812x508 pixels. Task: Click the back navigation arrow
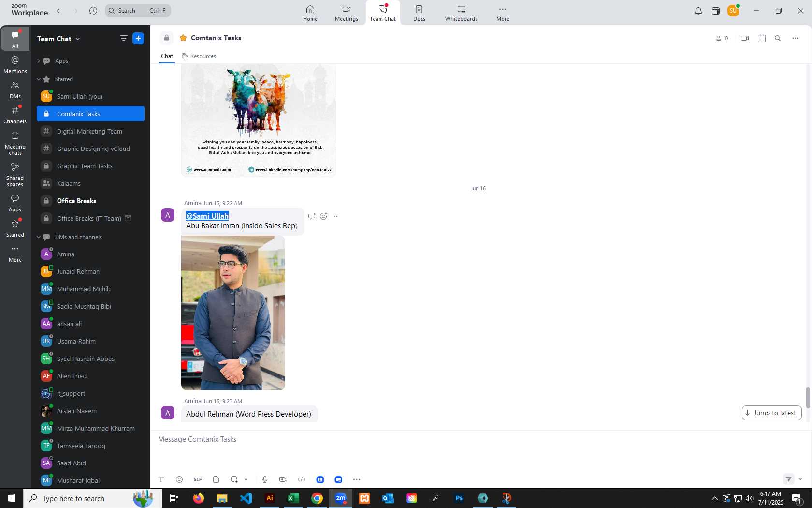point(58,11)
